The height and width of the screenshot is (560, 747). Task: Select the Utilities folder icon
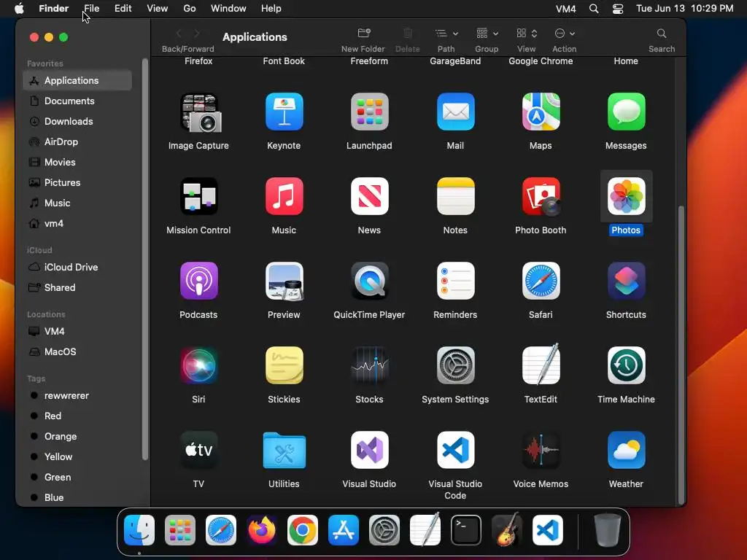(285, 450)
